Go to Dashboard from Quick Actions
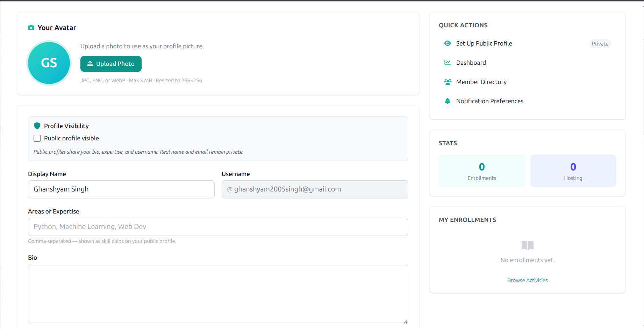Viewport: 644px width, 329px height. (471, 63)
